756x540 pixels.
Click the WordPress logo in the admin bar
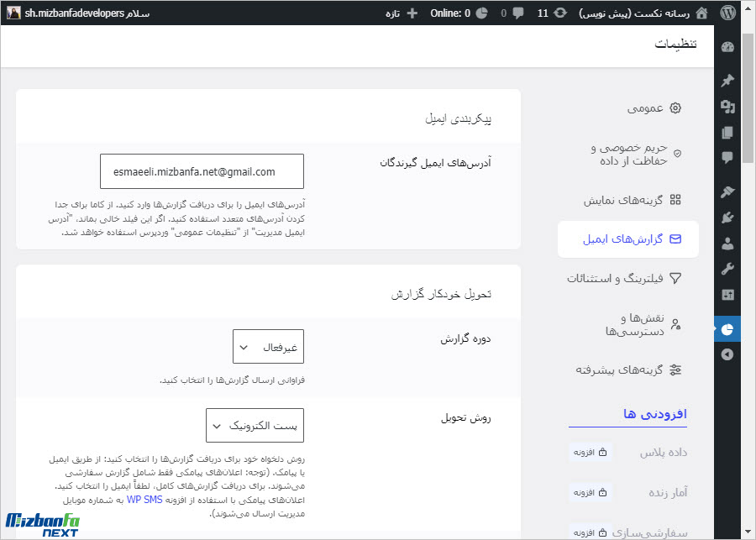pyautogui.click(x=727, y=13)
